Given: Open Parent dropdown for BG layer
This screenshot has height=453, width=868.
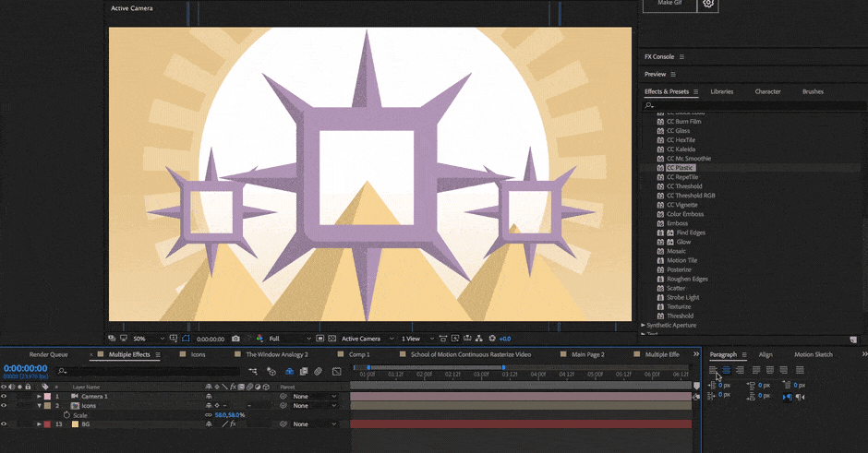Looking at the screenshot, I should coord(315,424).
